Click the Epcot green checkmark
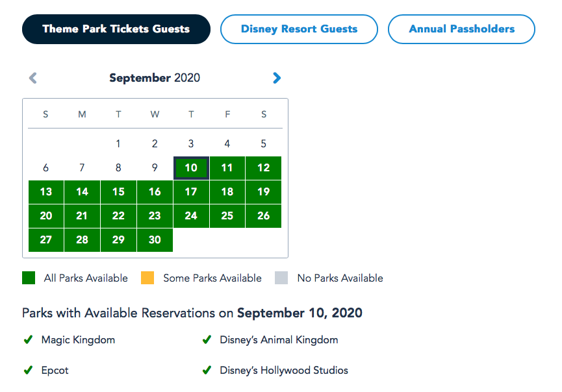 (x=28, y=371)
